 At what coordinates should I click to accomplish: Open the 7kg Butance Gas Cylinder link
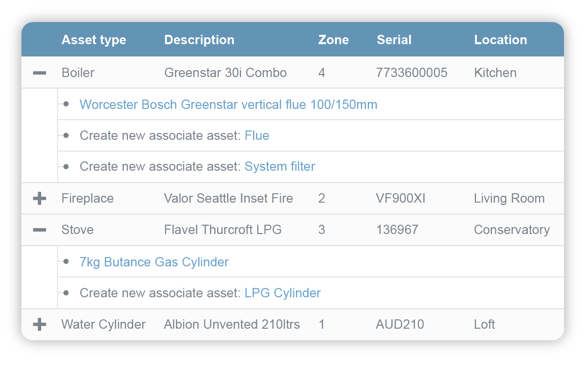pos(154,262)
